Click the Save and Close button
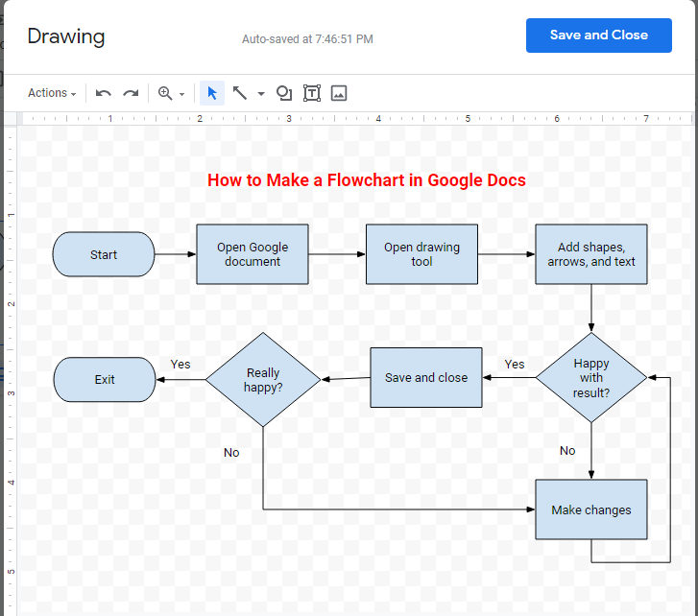Image resolution: width=698 pixels, height=616 pixels. [x=599, y=36]
